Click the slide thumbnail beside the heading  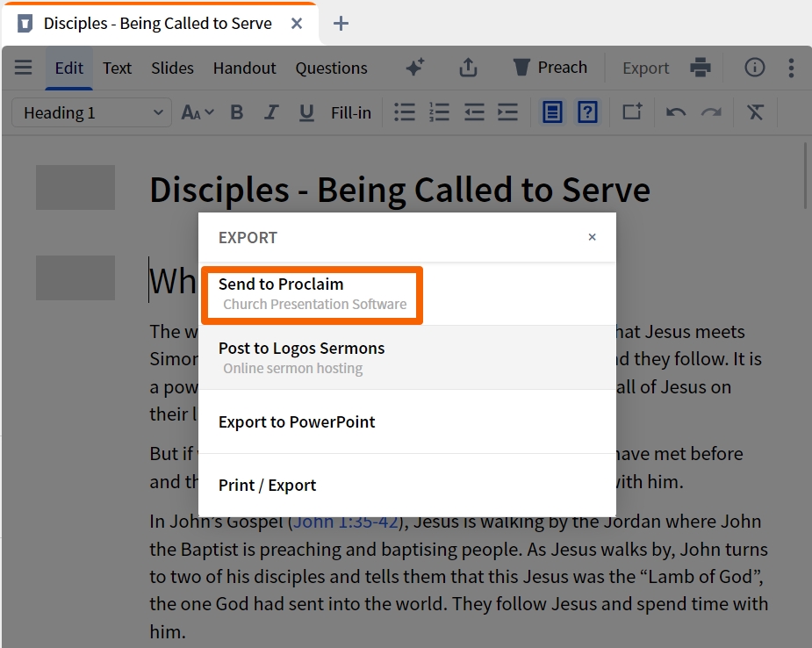(x=75, y=277)
